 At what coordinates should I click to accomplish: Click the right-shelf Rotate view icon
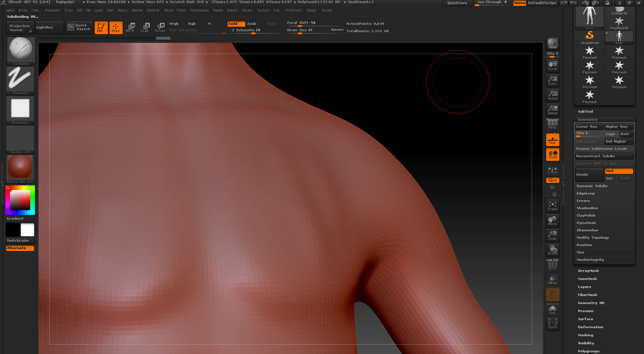552,250
